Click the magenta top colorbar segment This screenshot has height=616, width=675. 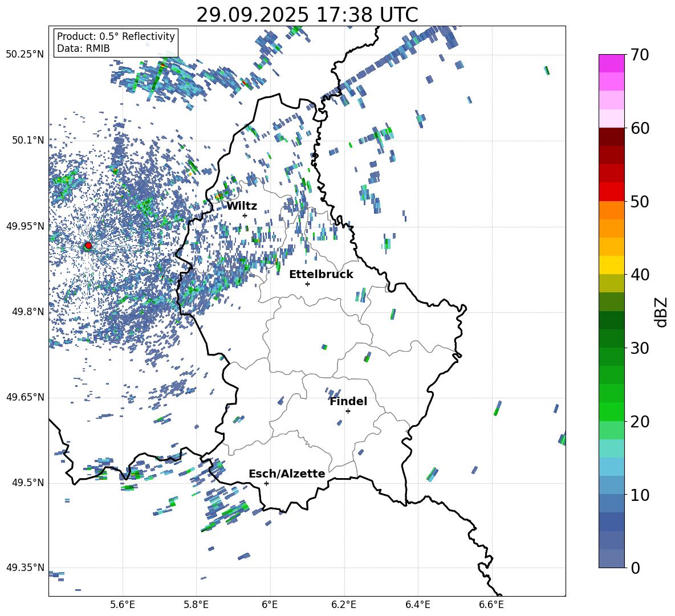coord(611,63)
